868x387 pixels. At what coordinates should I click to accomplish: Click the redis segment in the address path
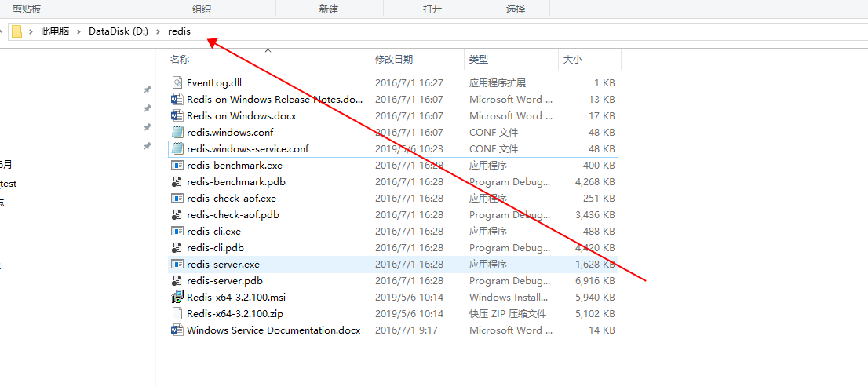[180, 31]
